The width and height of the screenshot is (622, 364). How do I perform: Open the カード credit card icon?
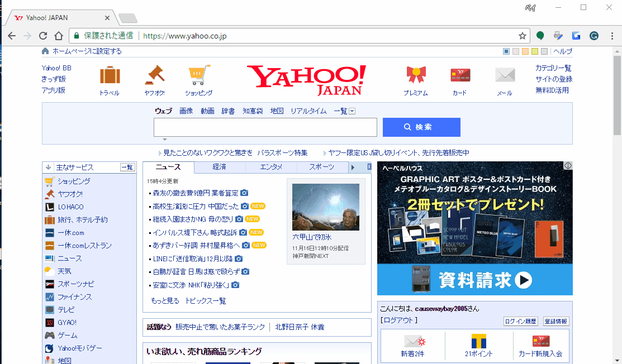(x=460, y=75)
